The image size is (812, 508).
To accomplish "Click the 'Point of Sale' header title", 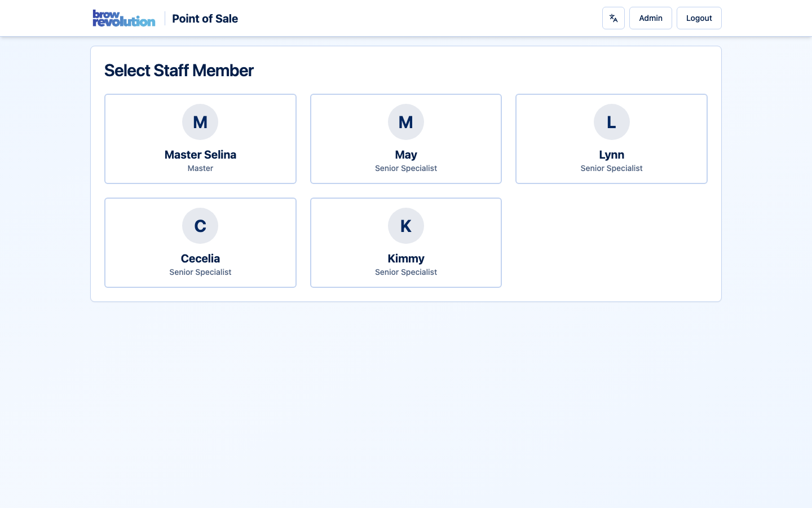I will click(205, 19).
